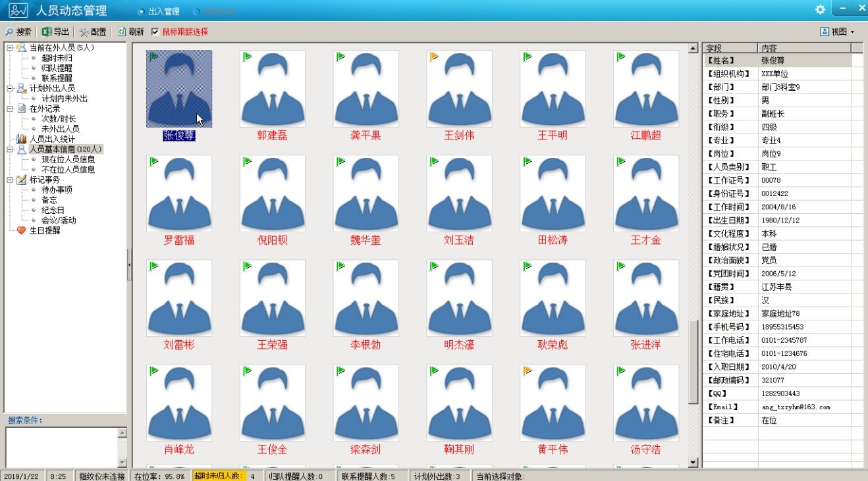The width and height of the screenshot is (868, 481).
Task: Export data with the 导出 Excel icon
Action: tap(47, 32)
